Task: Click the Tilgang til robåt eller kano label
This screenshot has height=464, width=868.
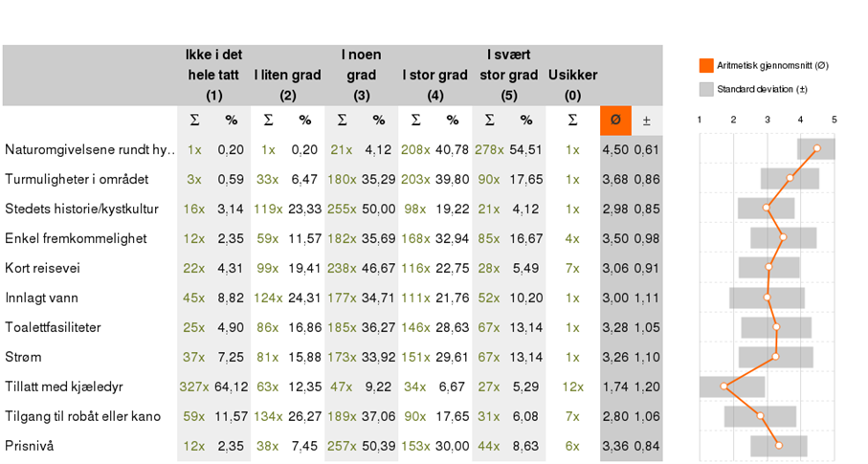Action: 83,416
